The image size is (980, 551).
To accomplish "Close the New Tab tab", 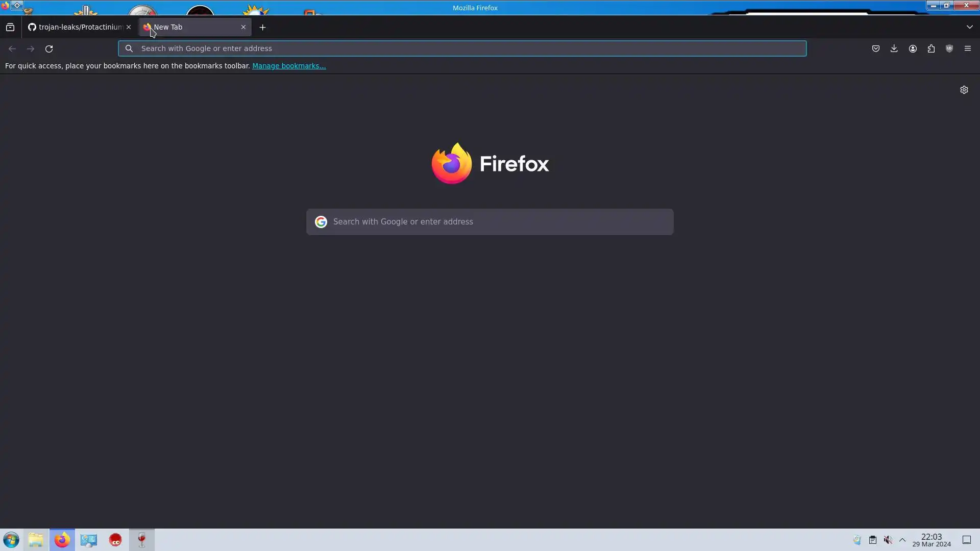I will pos(243,27).
